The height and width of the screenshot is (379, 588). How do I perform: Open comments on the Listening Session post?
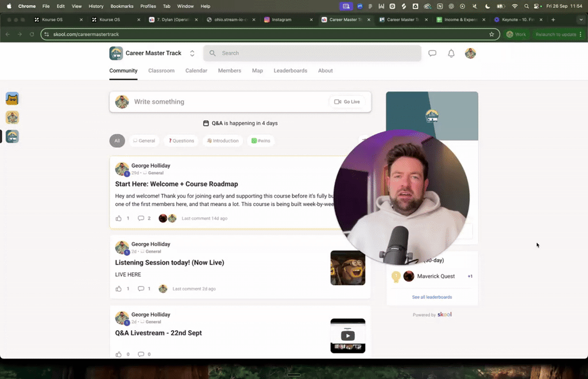(x=141, y=289)
